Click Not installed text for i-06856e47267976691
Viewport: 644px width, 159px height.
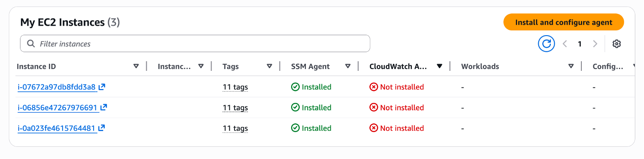(402, 107)
